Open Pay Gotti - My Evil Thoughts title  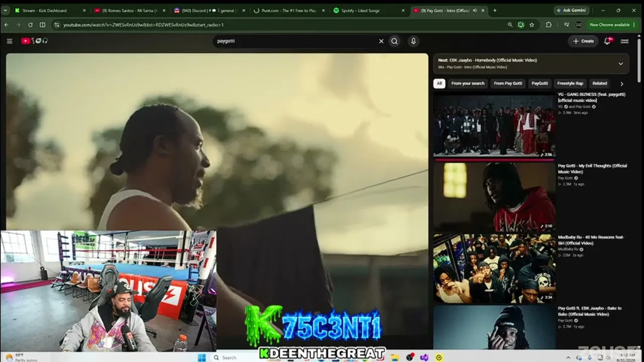592,169
